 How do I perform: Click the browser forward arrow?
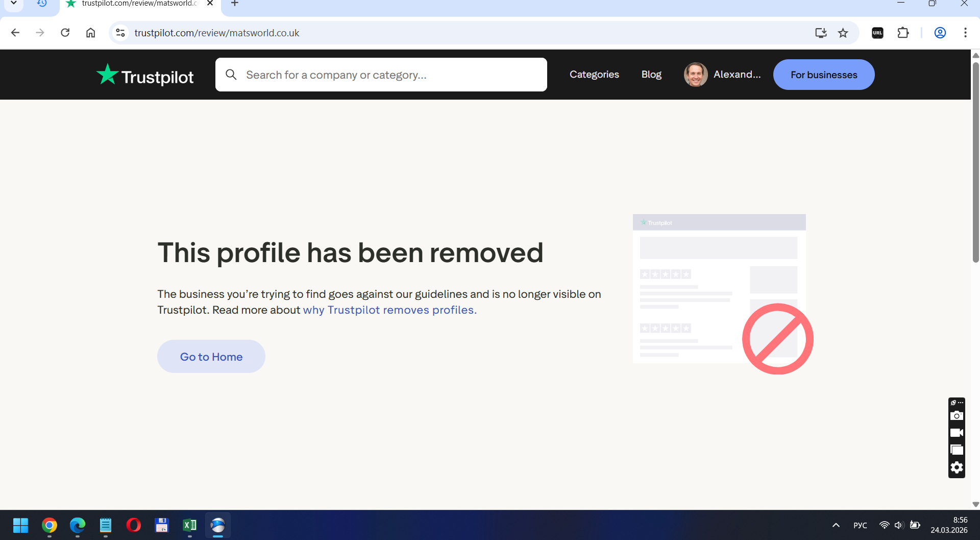coord(40,33)
